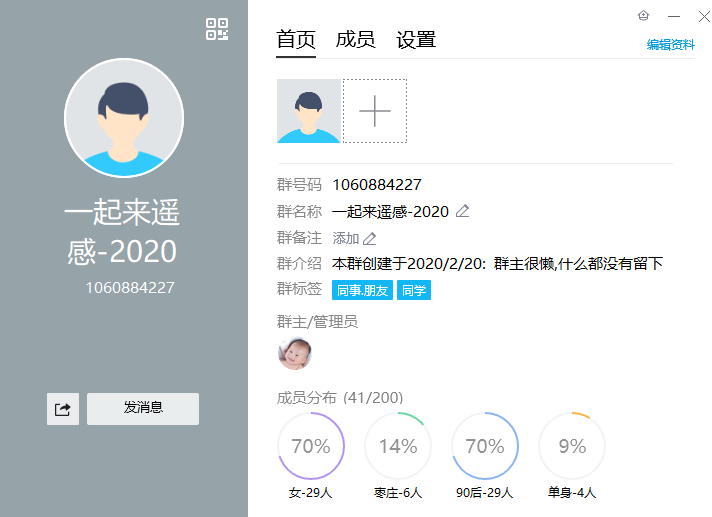
Task: Edit group remark with pencil icon
Action: point(370,238)
